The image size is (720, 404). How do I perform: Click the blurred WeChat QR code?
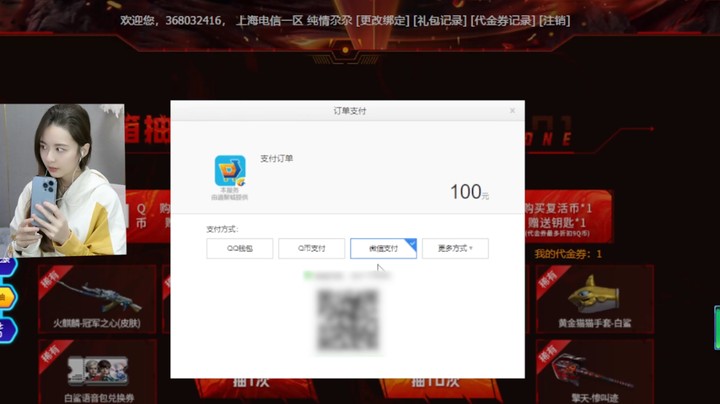click(348, 320)
